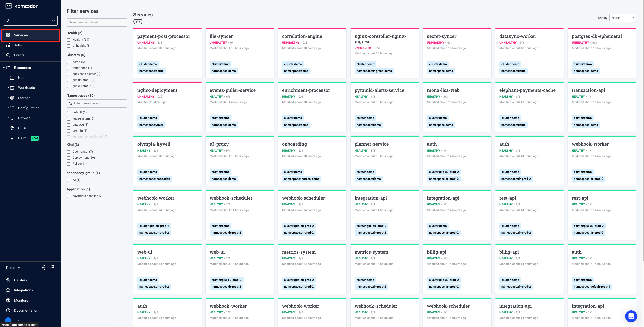Click the CRDs icon

click(12, 128)
